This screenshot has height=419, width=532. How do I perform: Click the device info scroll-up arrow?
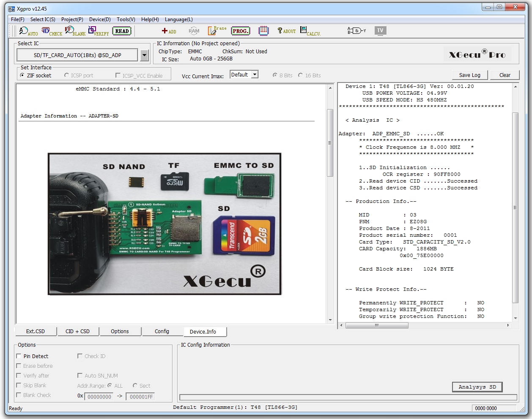point(330,88)
